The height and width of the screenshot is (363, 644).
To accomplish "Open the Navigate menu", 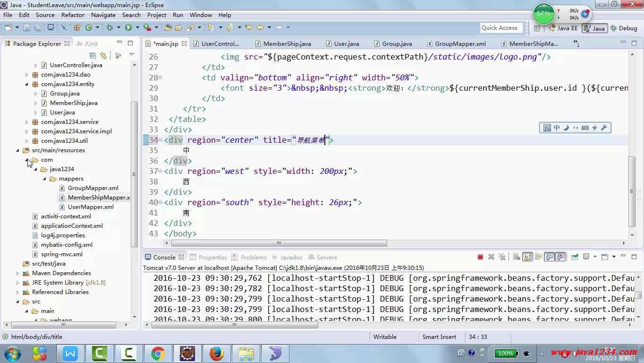I will (103, 15).
